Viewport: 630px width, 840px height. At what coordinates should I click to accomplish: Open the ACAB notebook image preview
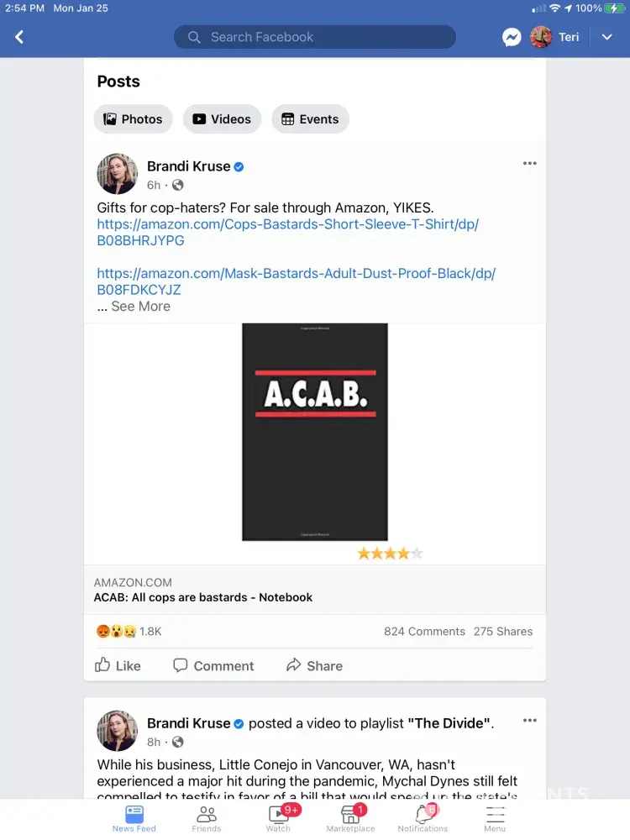315,432
